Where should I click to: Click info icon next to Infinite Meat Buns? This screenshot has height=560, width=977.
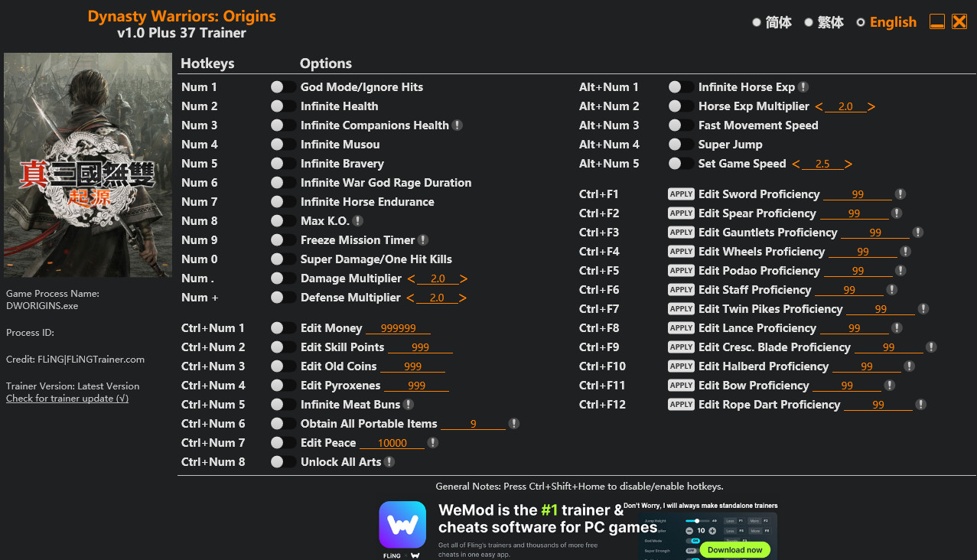click(x=409, y=405)
